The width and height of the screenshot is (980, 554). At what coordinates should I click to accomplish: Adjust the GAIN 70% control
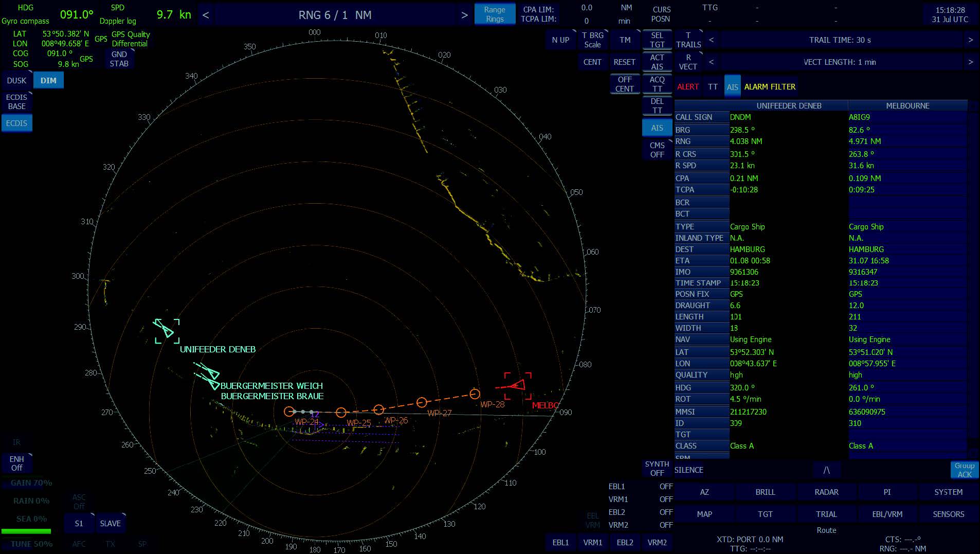tap(31, 482)
